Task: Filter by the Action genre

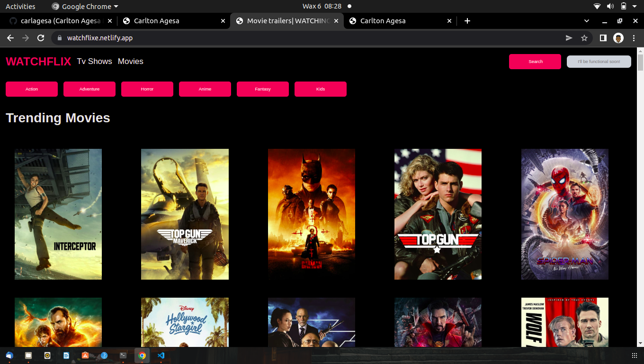Action: click(x=32, y=89)
